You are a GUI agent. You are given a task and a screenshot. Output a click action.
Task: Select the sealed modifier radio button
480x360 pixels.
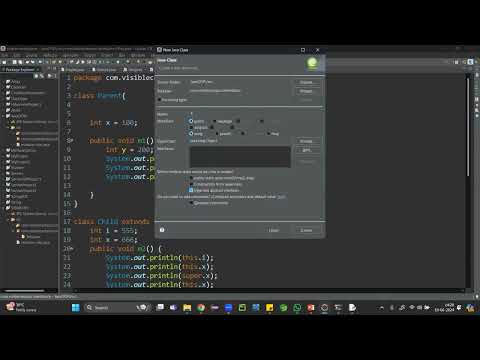[x=217, y=133]
